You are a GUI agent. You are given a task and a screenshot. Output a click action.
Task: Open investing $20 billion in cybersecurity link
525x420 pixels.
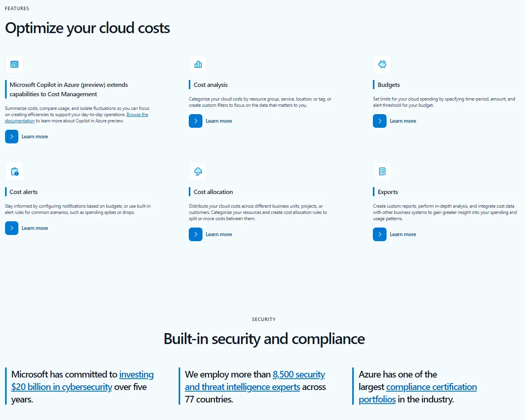62,387
